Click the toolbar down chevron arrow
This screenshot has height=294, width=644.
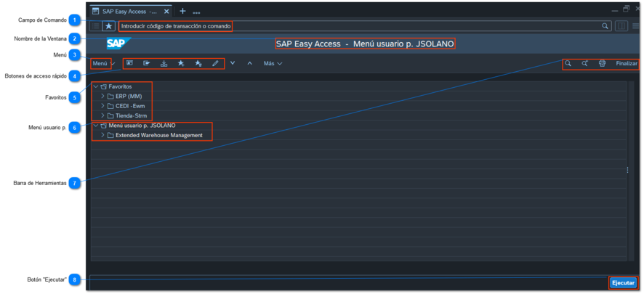point(233,63)
